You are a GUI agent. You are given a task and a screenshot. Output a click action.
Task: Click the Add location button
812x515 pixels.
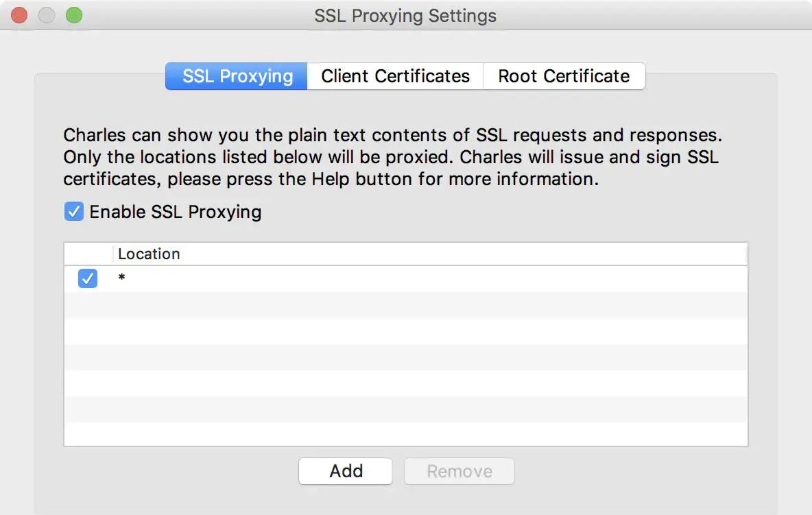coord(346,471)
